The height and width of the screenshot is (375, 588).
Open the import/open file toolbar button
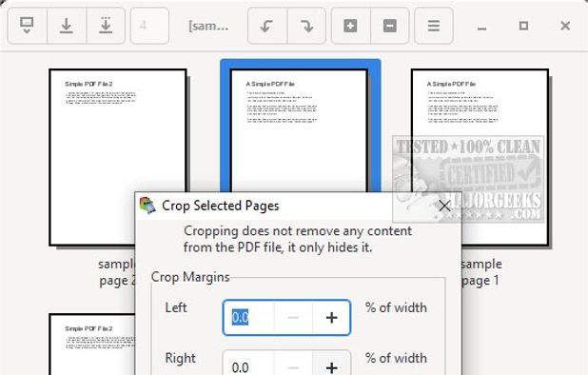pos(27,26)
